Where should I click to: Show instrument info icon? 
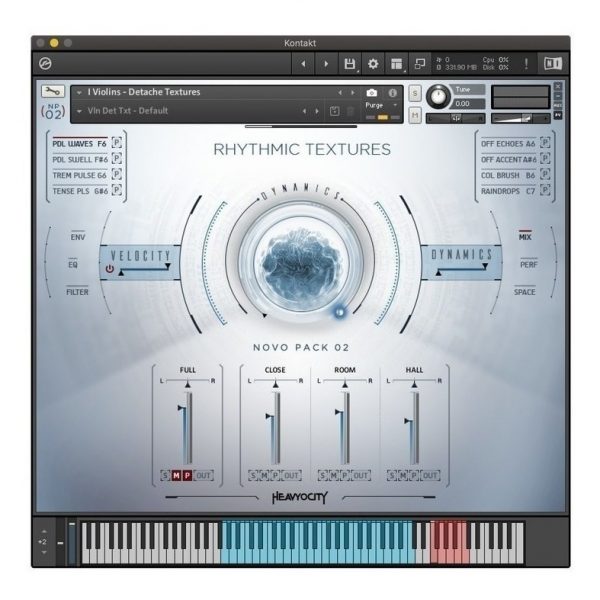[393, 93]
